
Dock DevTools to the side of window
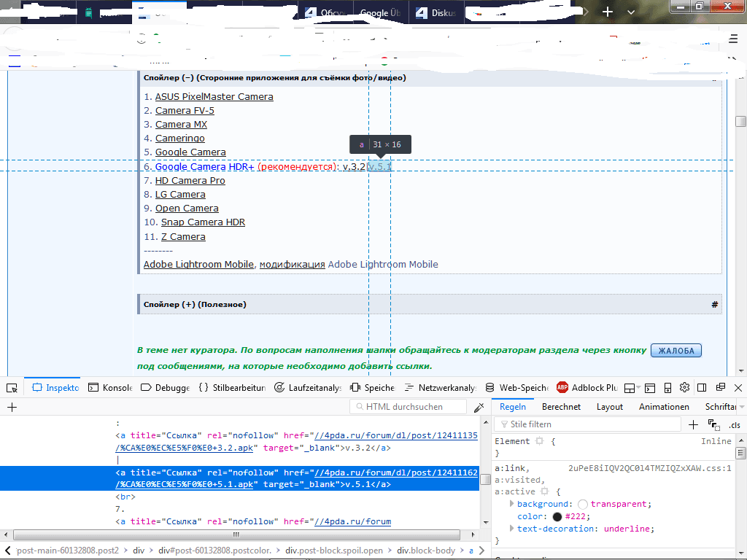tap(702, 388)
